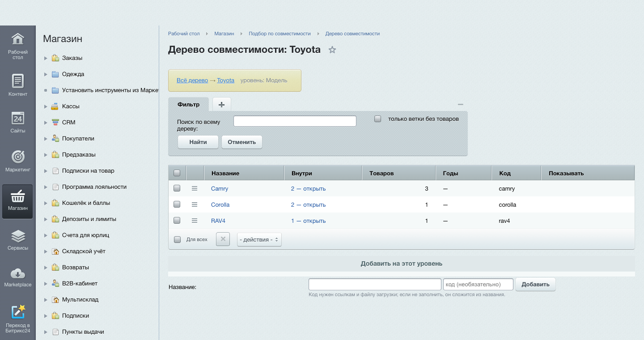Select the Фильтр tab
644x340 pixels.
(x=188, y=104)
